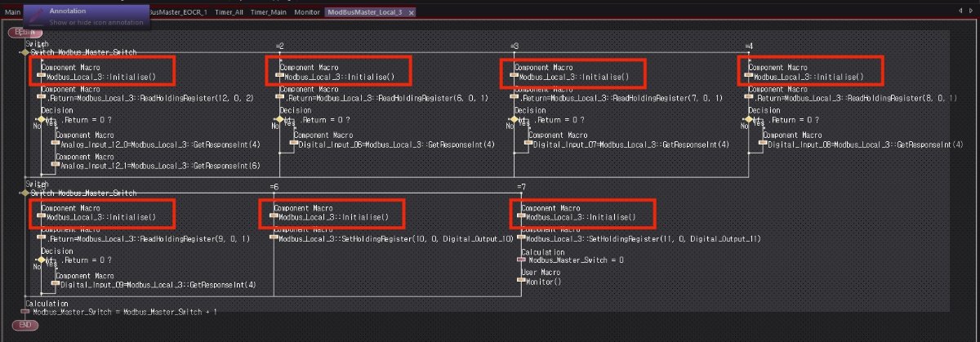
Task: Switch to the Timer_All tab
Action: tap(229, 13)
